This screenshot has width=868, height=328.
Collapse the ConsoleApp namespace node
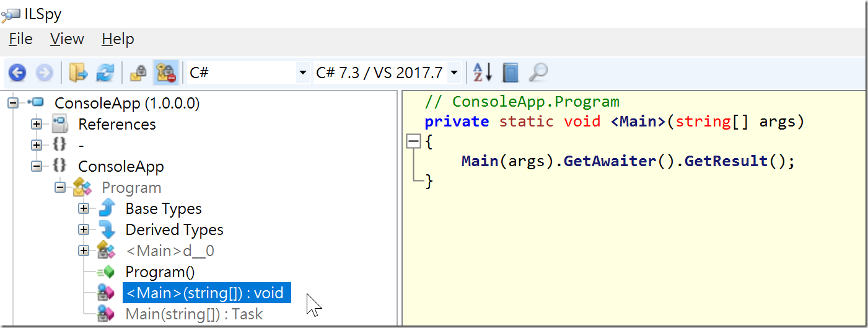pyautogui.click(x=37, y=166)
